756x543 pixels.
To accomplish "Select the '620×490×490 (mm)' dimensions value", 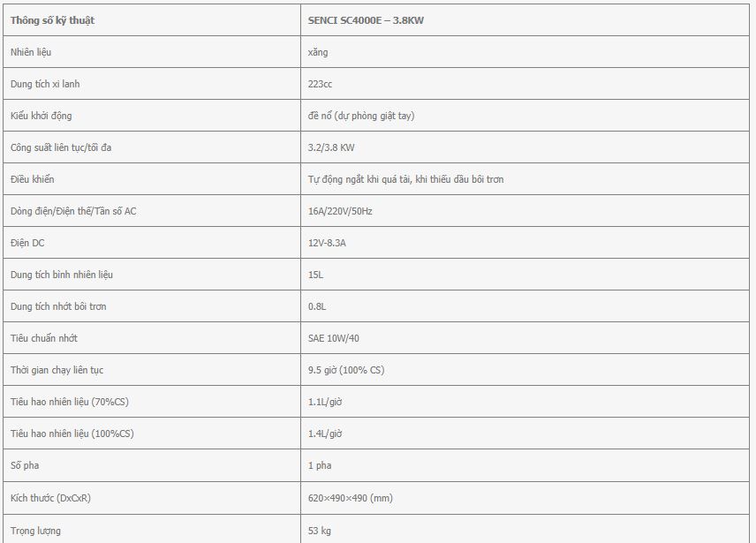I will click(351, 498).
